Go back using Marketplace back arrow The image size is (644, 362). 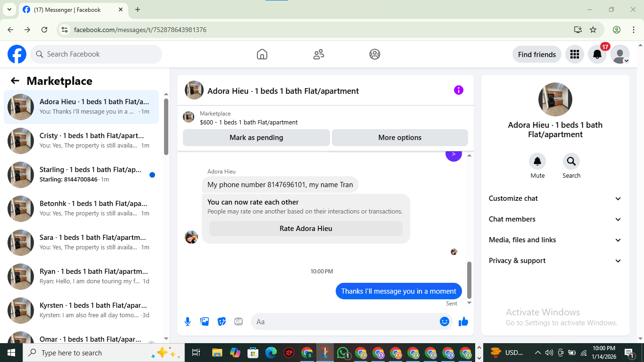pos(15,81)
